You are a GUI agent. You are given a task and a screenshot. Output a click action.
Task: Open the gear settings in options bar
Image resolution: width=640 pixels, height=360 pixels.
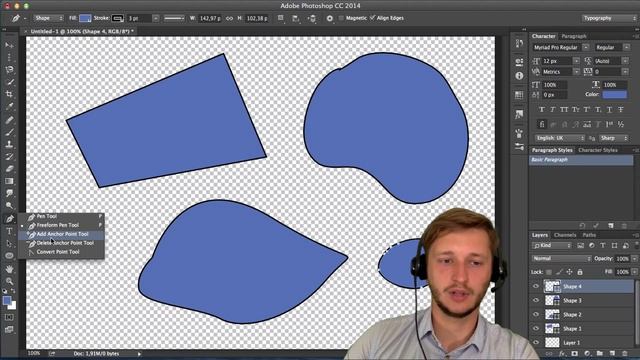[330, 18]
